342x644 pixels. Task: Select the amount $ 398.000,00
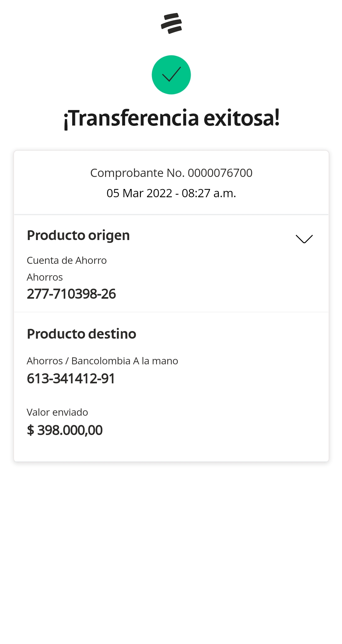pyautogui.click(x=65, y=430)
